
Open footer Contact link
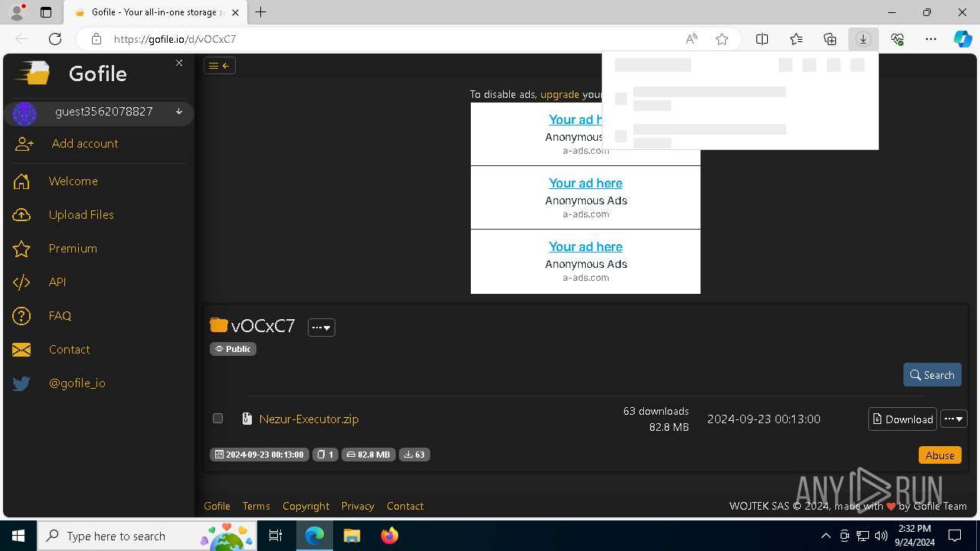[405, 506]
